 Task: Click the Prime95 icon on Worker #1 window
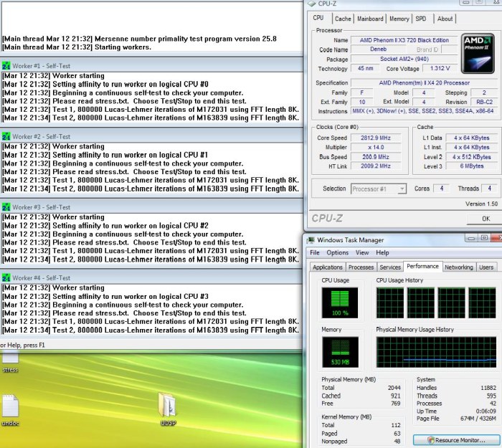tap(6, 66)
